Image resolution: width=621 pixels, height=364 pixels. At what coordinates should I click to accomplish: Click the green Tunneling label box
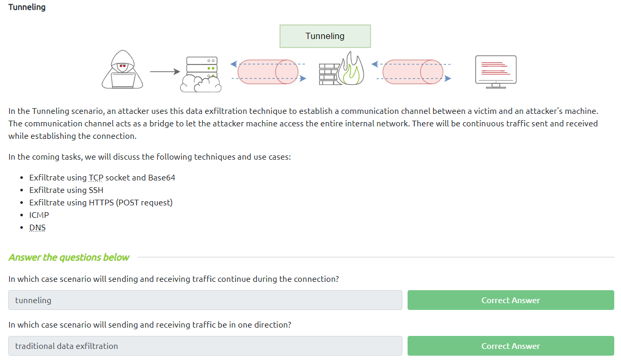tap(325, 36)
